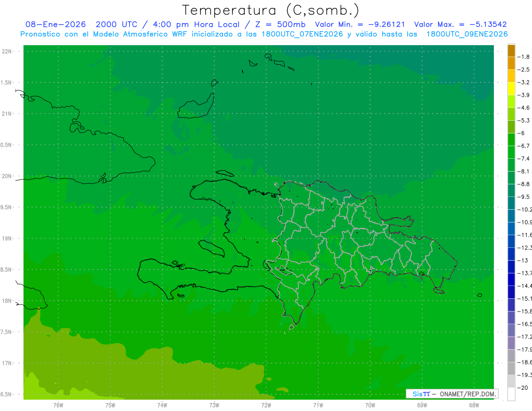532x411 pixels.
Task: Click the '6.5N' latitude label
Action: [7, 395]
